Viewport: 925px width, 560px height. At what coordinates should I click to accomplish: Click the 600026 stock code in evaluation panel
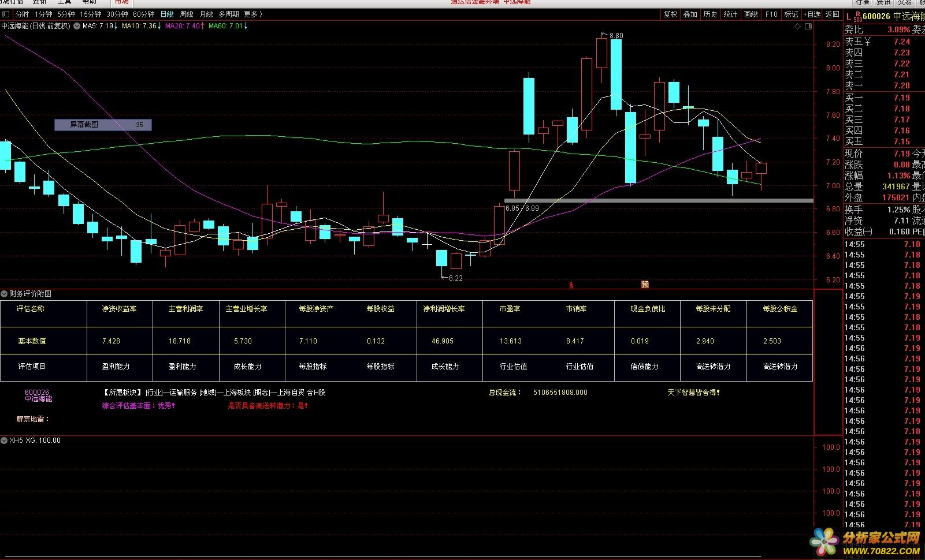tap(37, 393)
